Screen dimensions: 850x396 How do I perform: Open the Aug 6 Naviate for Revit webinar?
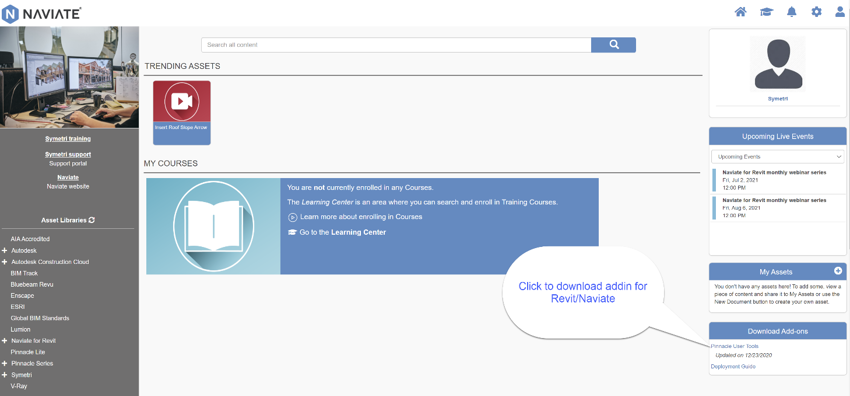coord(775,200)
